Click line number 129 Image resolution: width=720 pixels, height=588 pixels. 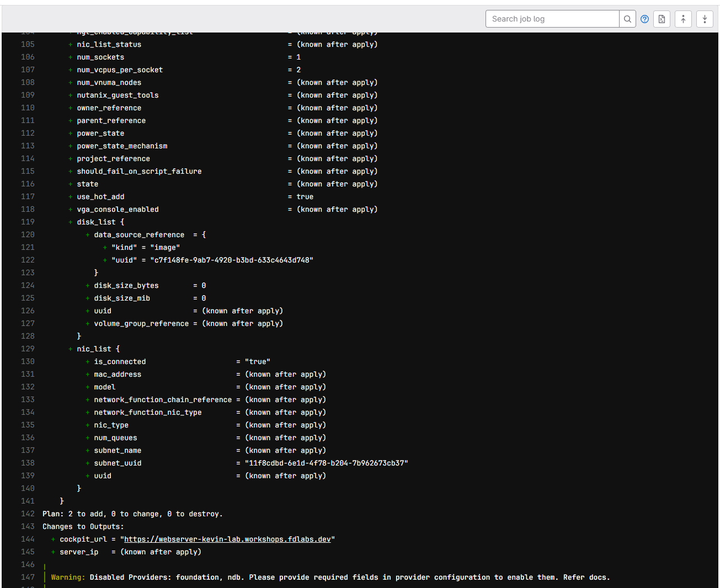click(28, 349)
